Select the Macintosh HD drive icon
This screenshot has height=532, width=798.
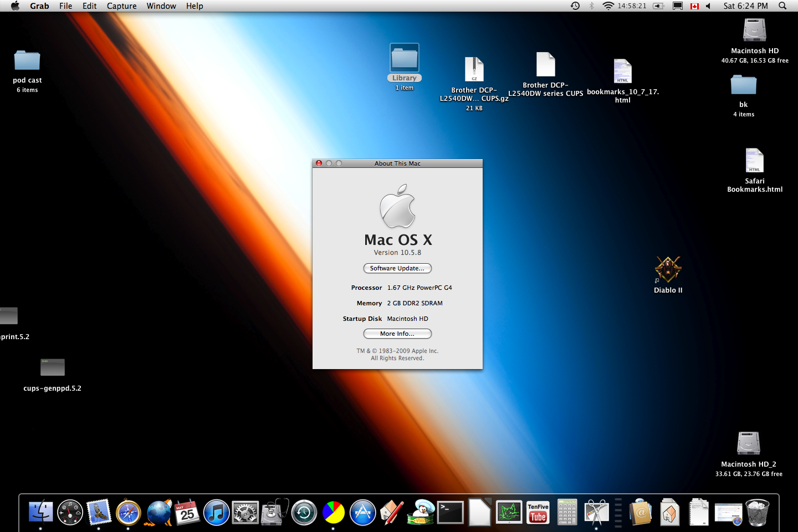(x=754, y=30)
